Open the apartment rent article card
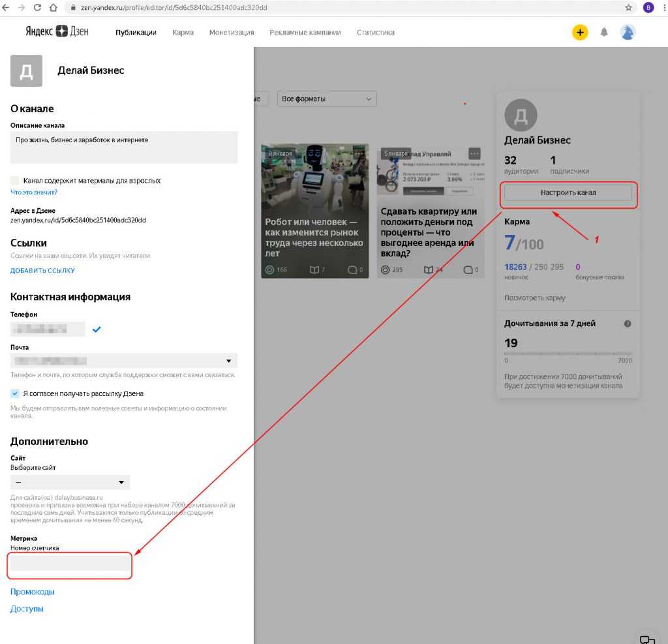 pos(431,211)
